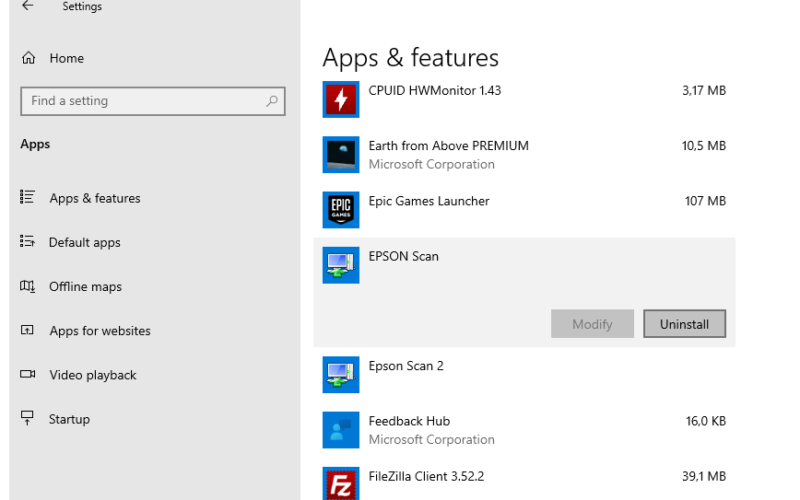
Task: Select FileZilla Client 3.52.2 entry
Action: pyautogui.click(x=524, y=480)
